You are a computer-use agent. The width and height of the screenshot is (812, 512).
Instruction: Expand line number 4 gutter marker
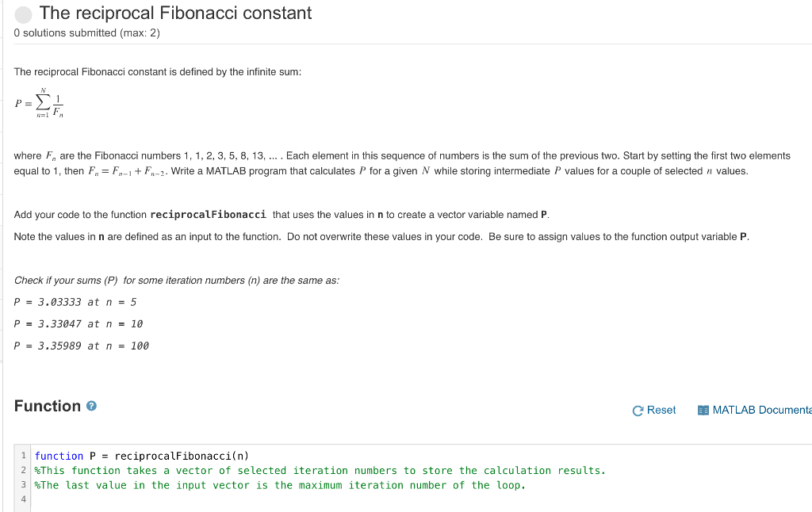click(23, 499)
